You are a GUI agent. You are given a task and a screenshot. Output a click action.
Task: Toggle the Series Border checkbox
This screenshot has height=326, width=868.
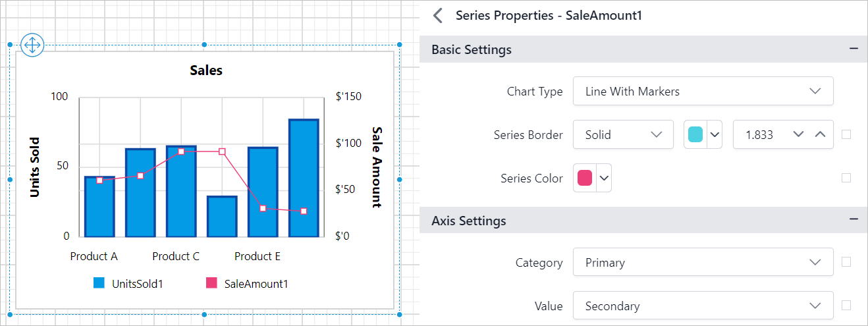(846, 134)
